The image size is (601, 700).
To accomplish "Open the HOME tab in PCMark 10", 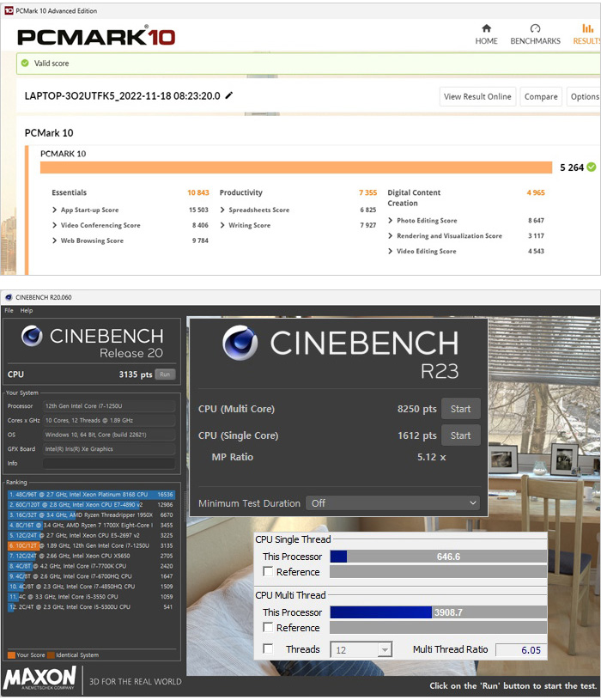I will click(x=486, y=35).
